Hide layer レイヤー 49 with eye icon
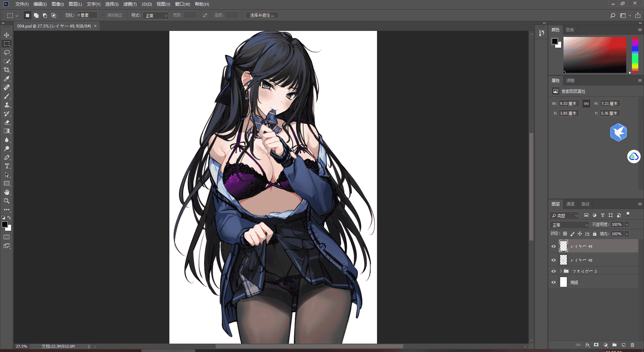The width and height of the screenshot is (644, 352). coord(554,246)
